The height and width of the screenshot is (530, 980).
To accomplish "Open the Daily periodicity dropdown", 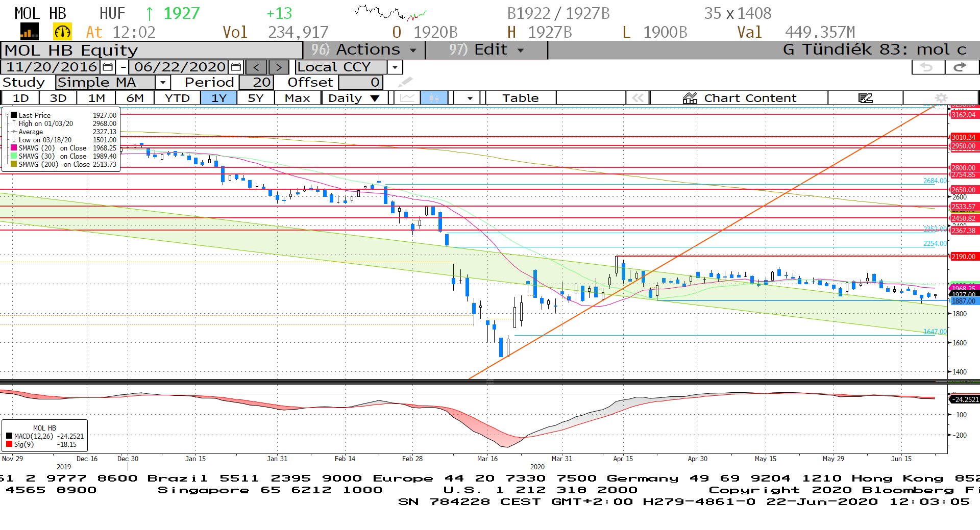I will [x=355, y=98].
